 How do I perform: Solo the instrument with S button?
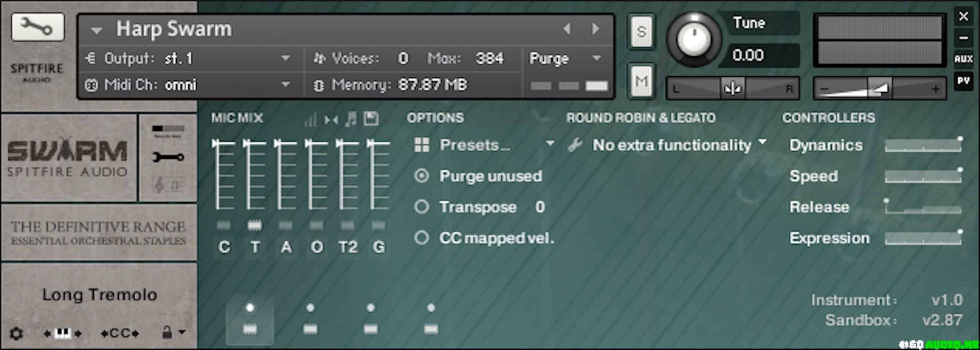[x=641, y=32]
